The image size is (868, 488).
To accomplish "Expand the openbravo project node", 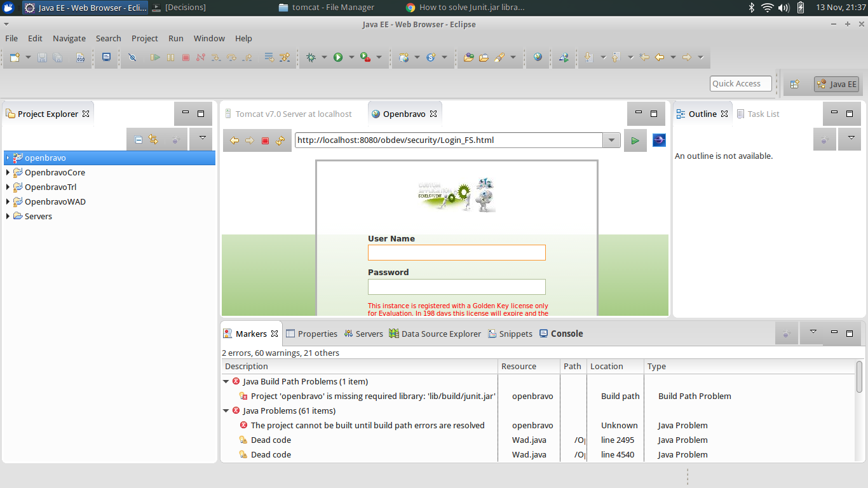I will click(8, 158).
